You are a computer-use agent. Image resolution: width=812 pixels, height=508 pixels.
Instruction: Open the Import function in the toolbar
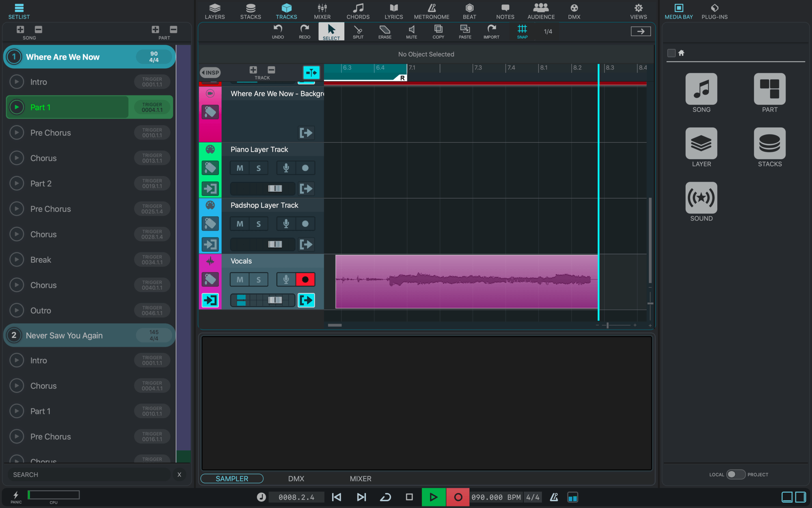click(x=491, y=31)
